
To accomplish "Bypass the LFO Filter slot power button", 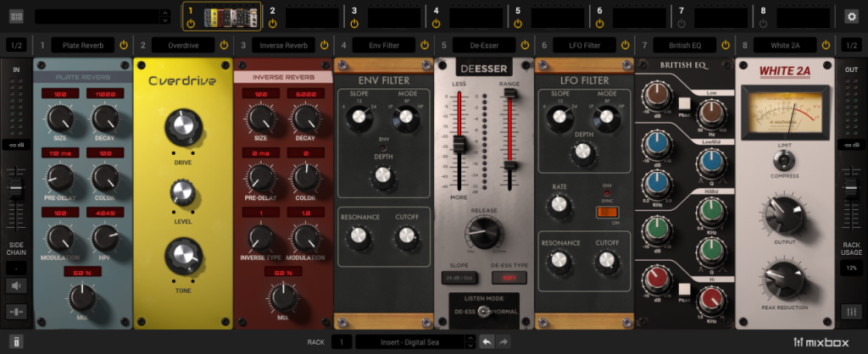I will (x=625, y=45).
